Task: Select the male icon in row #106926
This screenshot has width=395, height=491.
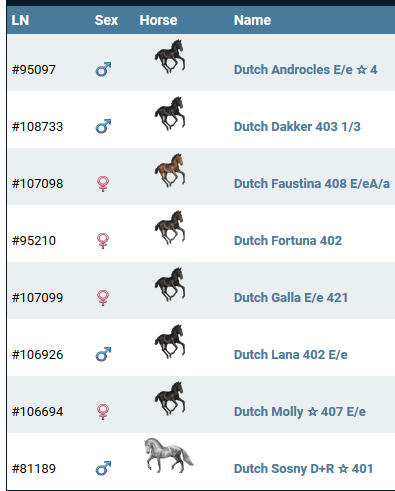Action: pos(103,354)
